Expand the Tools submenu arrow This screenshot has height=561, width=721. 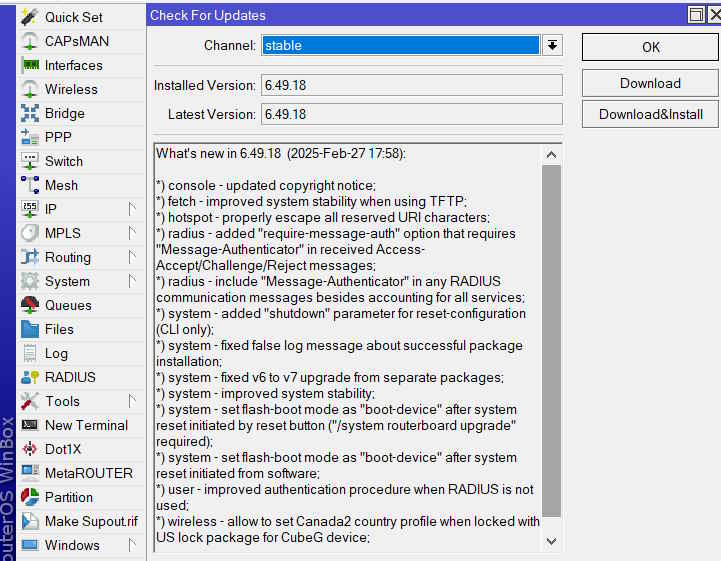(132, 401)
